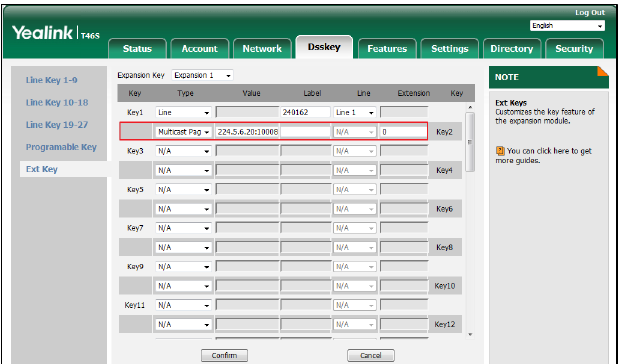The height and width of the screenshot is (364, 620).
Task: Click the Extension column header
Action: (414, 93)
